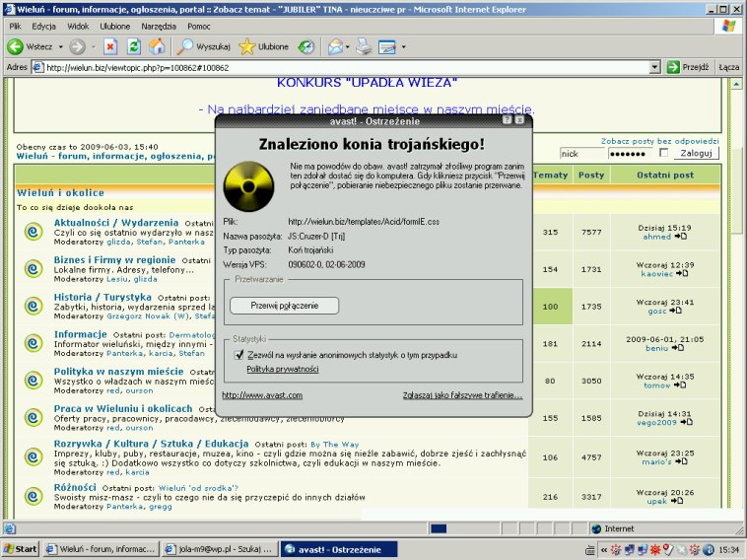Click the Zaloguj button

point(696,153)
